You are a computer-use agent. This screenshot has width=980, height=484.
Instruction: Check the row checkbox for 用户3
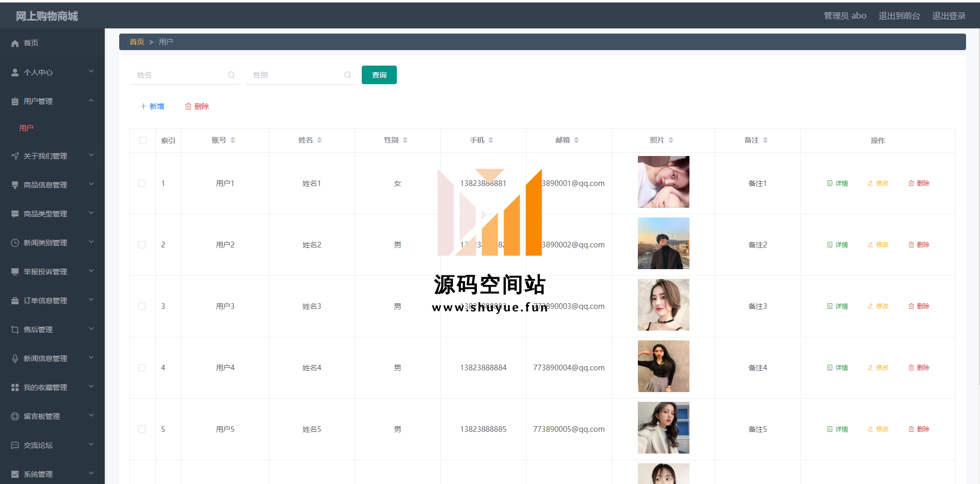tap(142, 306)
